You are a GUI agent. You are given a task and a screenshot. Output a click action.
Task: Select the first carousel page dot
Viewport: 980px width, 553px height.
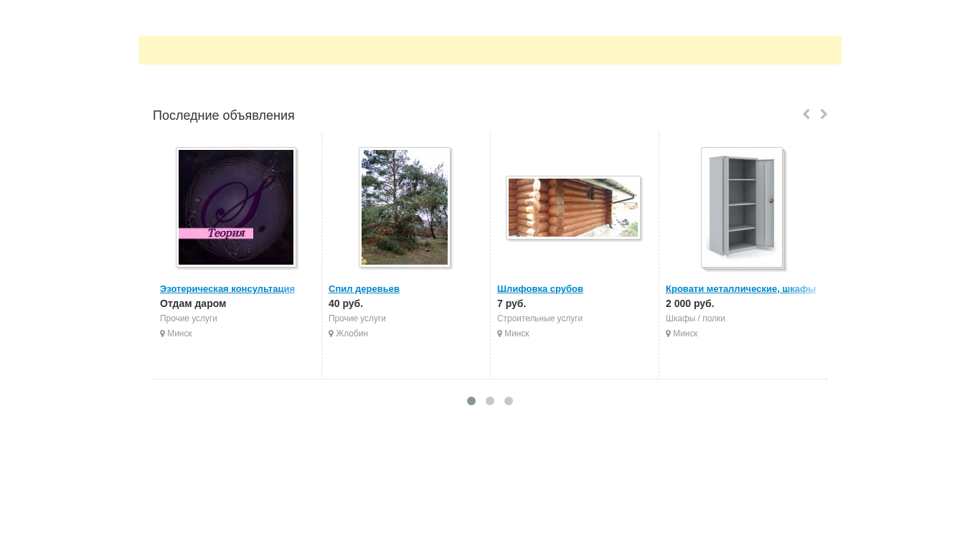tap(471, 401)
